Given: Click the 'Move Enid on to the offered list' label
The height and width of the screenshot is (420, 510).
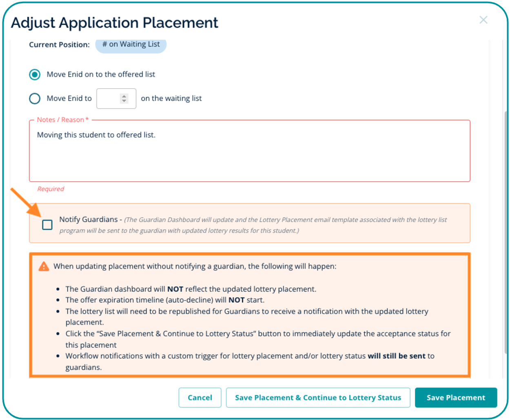Looking at the screenshot, I should 101,75.
